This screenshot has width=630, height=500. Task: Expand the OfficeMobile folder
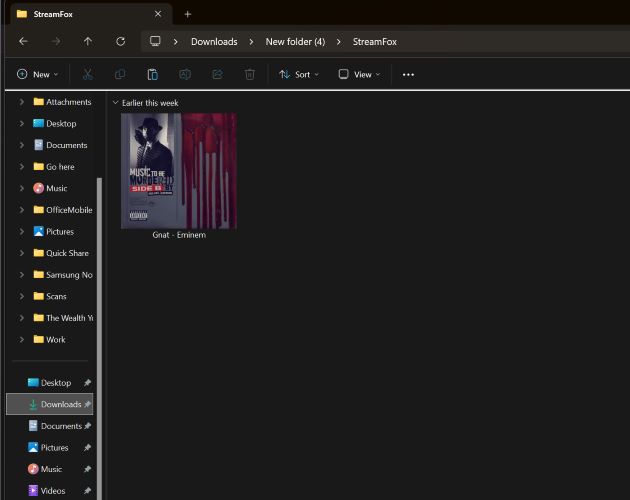(21, 210)
